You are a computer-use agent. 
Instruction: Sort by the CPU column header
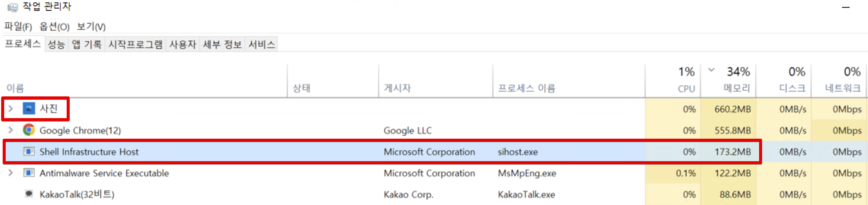pyautogui.click(x=686, y=88)
